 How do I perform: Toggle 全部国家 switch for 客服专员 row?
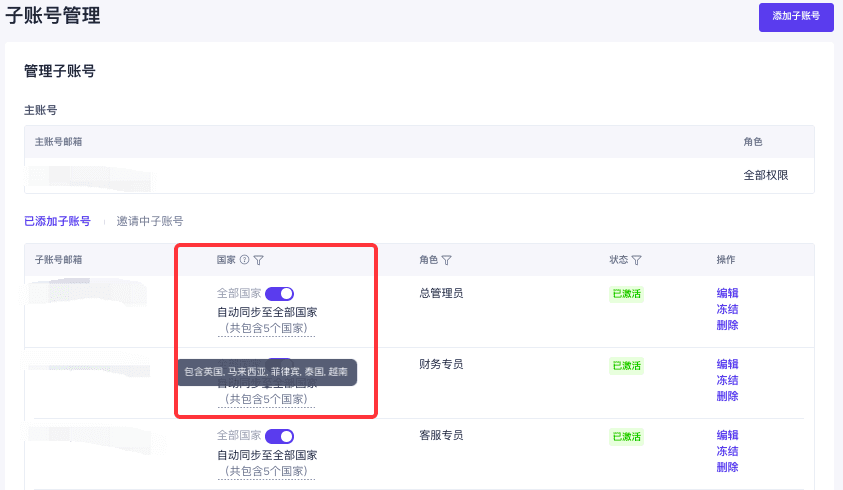(280, 436)
